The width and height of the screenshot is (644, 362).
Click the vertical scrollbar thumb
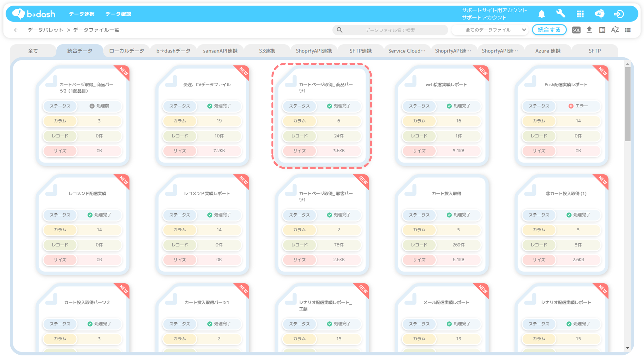[628, 104]
